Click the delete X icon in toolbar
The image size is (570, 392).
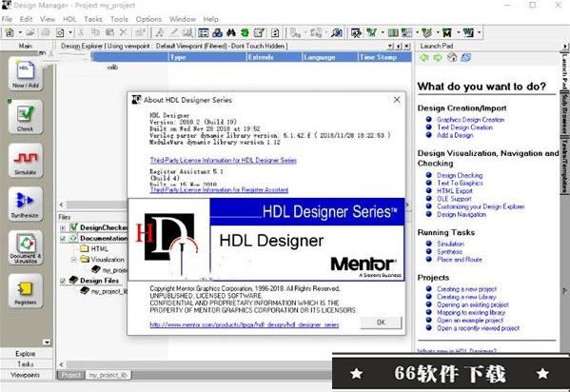(x=124, y=32)
